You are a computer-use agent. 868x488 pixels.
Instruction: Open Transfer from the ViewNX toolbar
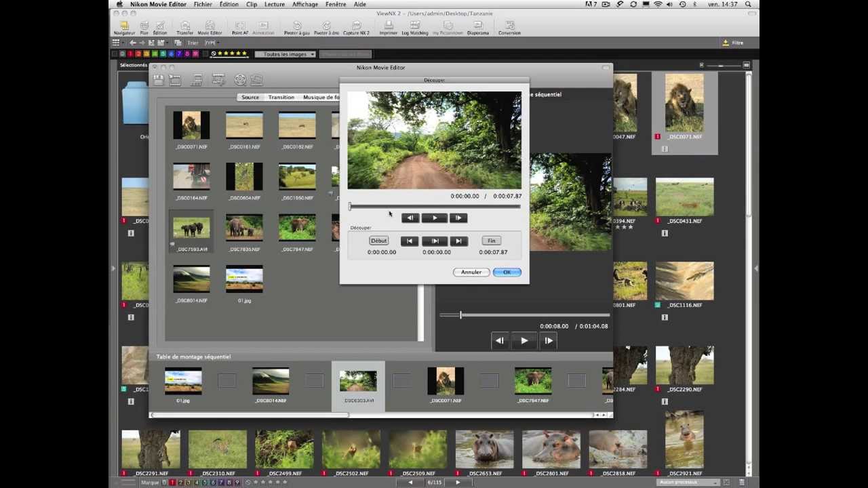(184, 28)
